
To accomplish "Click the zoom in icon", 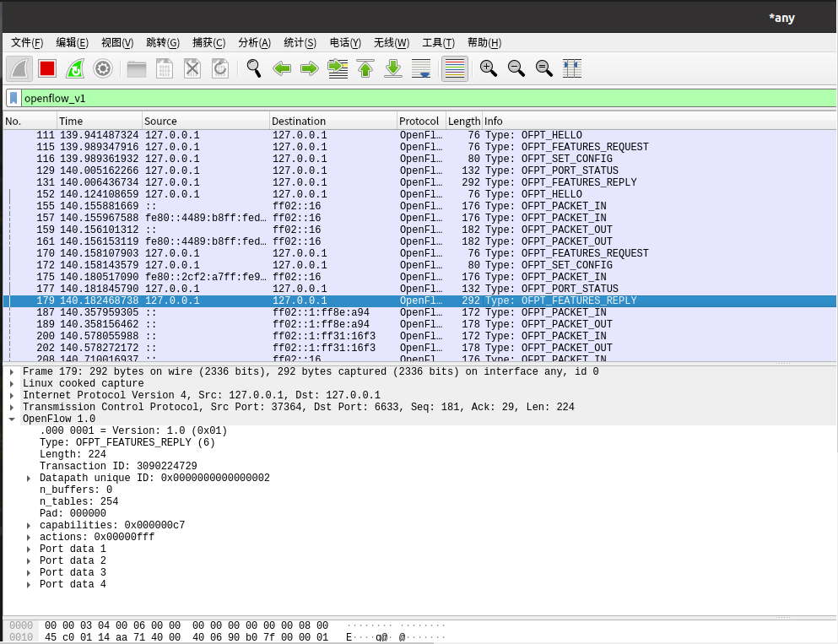I will 489,69.
